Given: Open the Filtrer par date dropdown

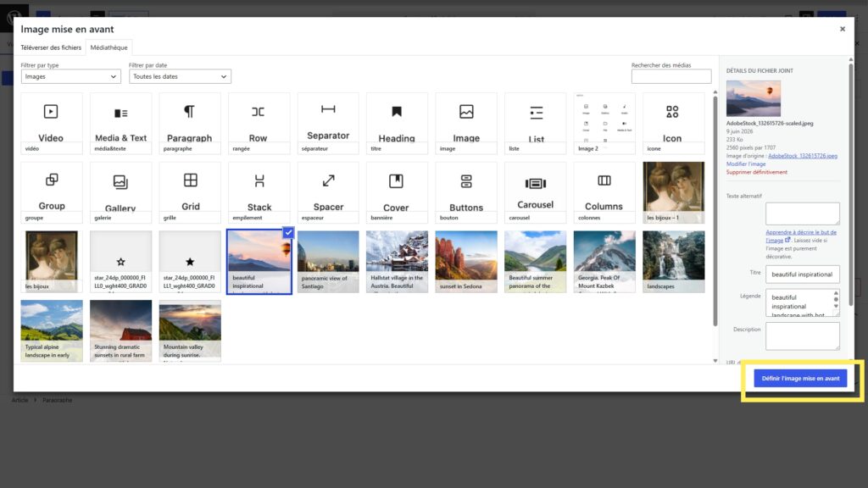Looking at the screenshot, I should (x=180, y=76).
